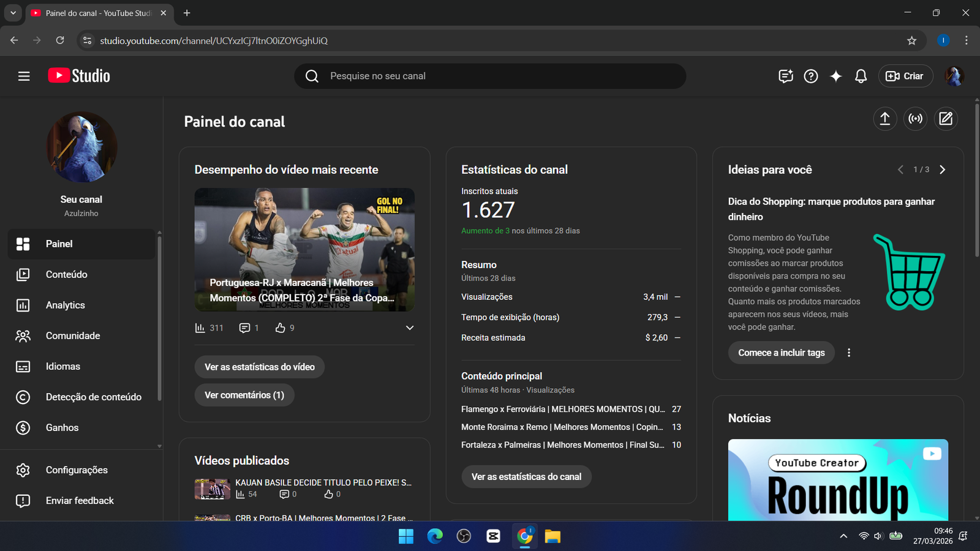Click the create post pencil icon
This screenshot has height=551, width=980.
(946, 119)
